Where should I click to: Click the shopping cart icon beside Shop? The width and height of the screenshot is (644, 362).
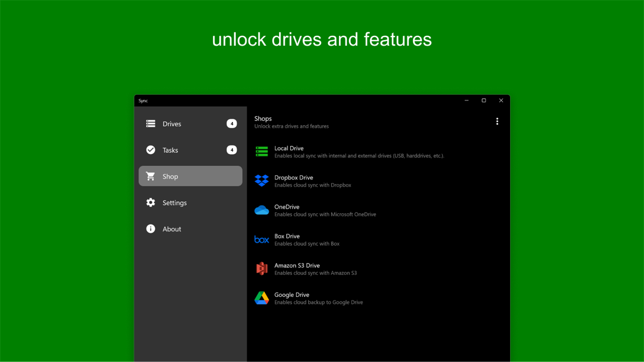pyautogui.click(x=151, y=176)
